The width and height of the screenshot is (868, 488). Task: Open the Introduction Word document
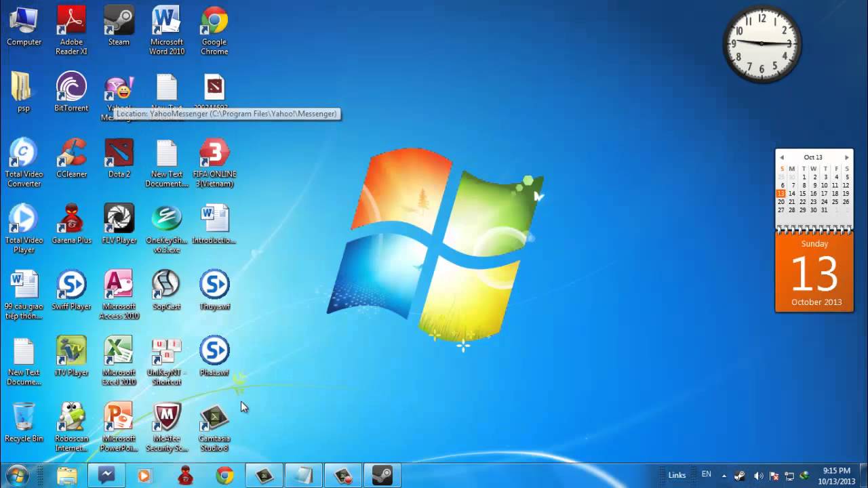[x=214, y=224]
